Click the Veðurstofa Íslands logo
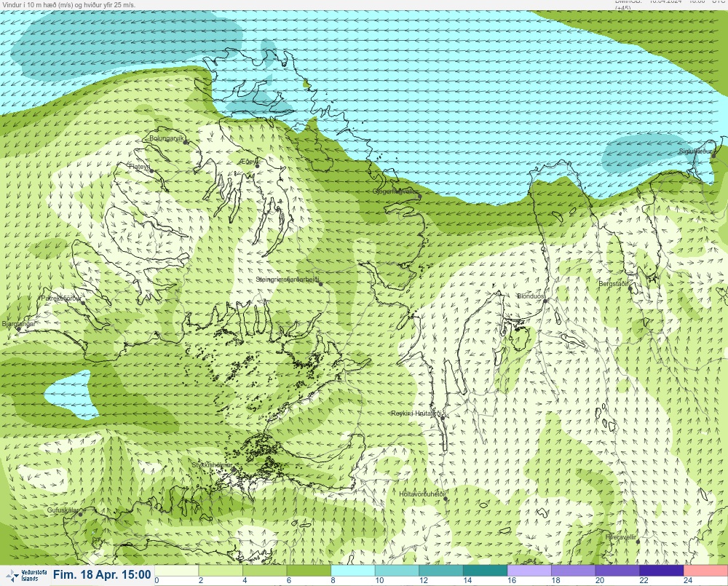The height and width of the screenshot is (586, 728). tap(26, 575)
